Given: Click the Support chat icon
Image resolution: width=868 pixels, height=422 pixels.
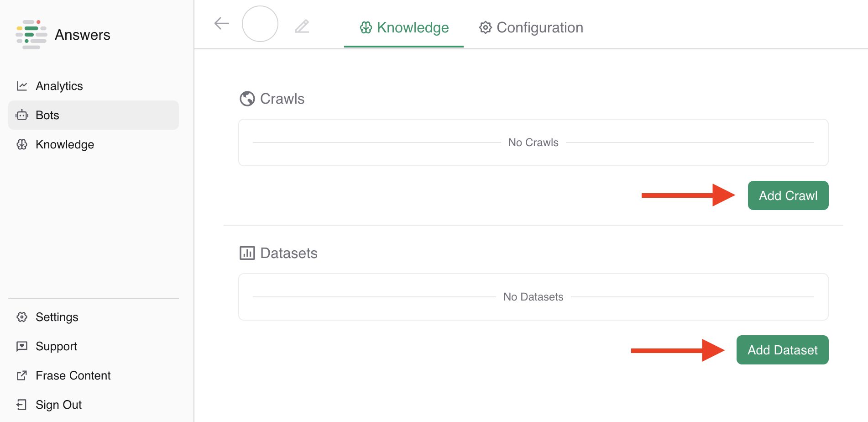Looking at the screenshot, I should tap(22, 346).
